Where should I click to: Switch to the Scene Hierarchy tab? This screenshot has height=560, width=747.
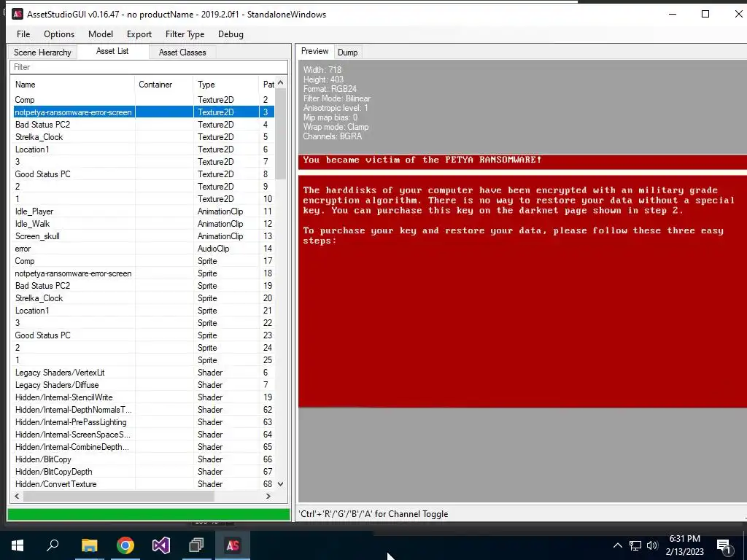tap(42, 52)
